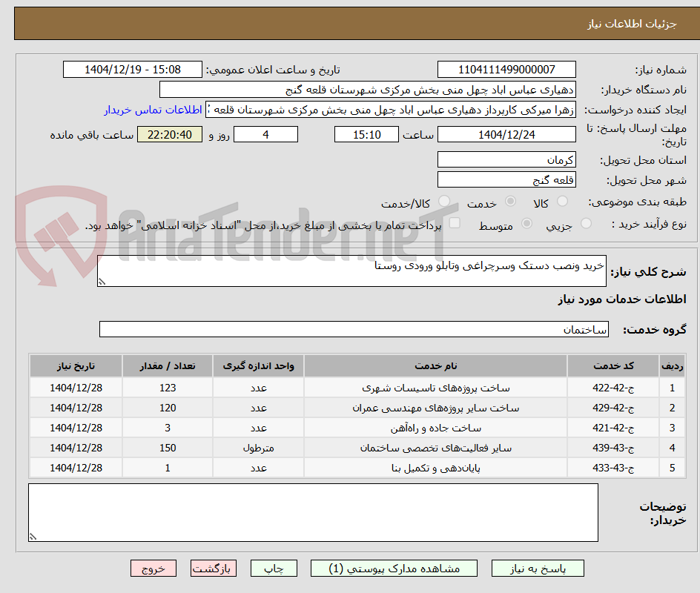Click service code ج-42-429
700x593 pixels.
tap(613, 408)
